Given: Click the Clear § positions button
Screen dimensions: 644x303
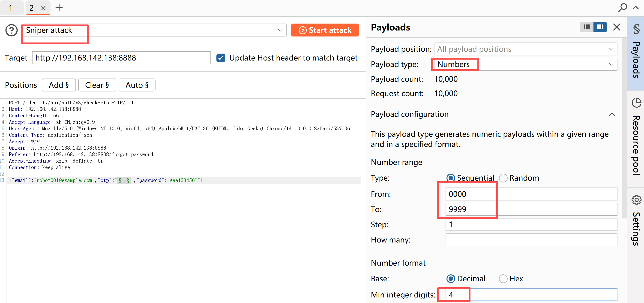Looking at the screenshot, I should (97, 85).
